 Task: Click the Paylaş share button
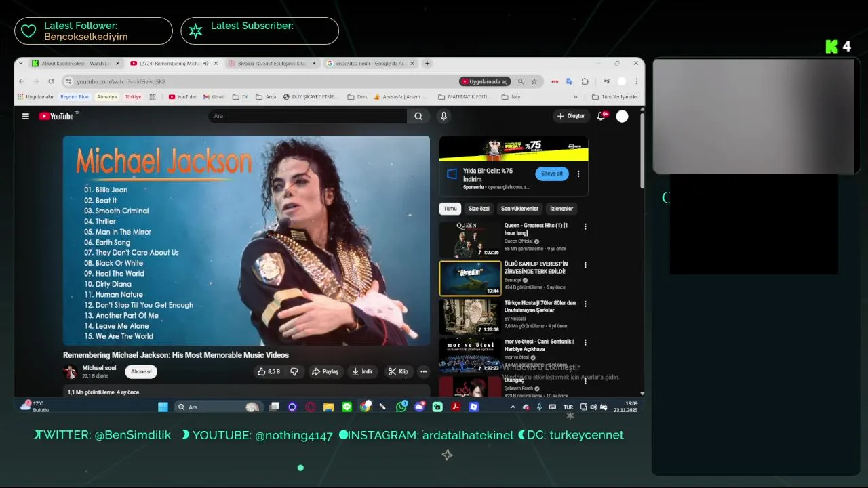[325, 371]
